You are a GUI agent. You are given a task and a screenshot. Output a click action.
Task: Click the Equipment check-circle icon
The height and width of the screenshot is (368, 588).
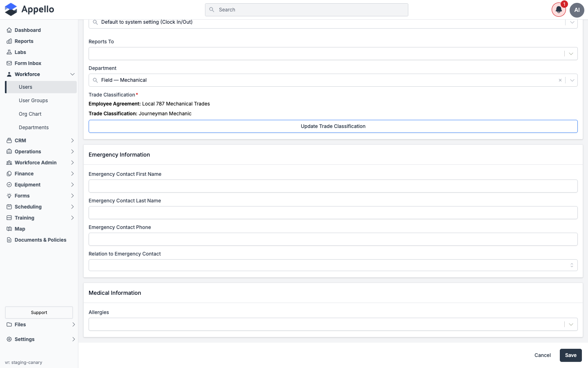pyautogui.click(x=9, y=185)
